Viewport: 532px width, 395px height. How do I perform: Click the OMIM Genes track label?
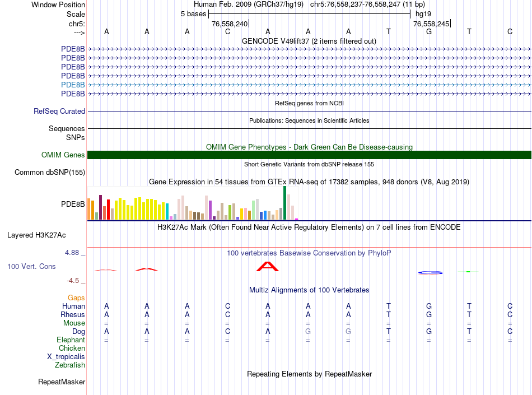coord(63,155)
